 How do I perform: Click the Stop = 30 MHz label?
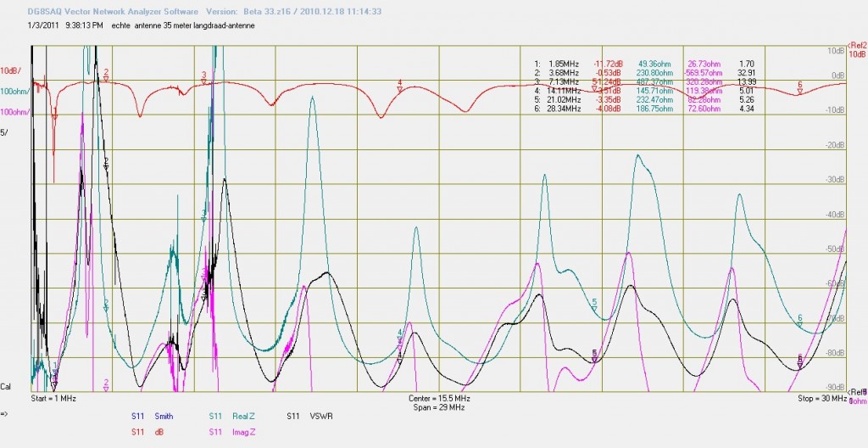click(822, 399)
